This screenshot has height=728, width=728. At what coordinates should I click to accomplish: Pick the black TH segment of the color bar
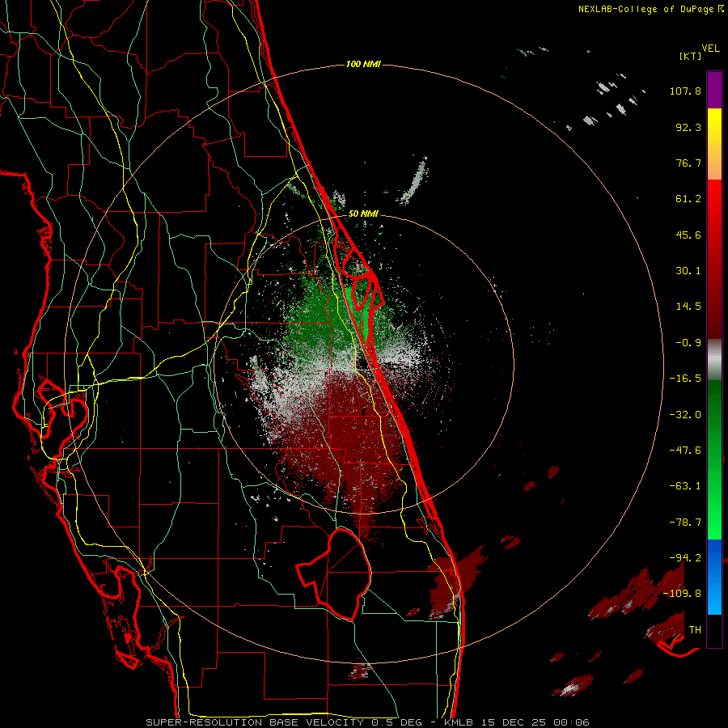[714, 631]
